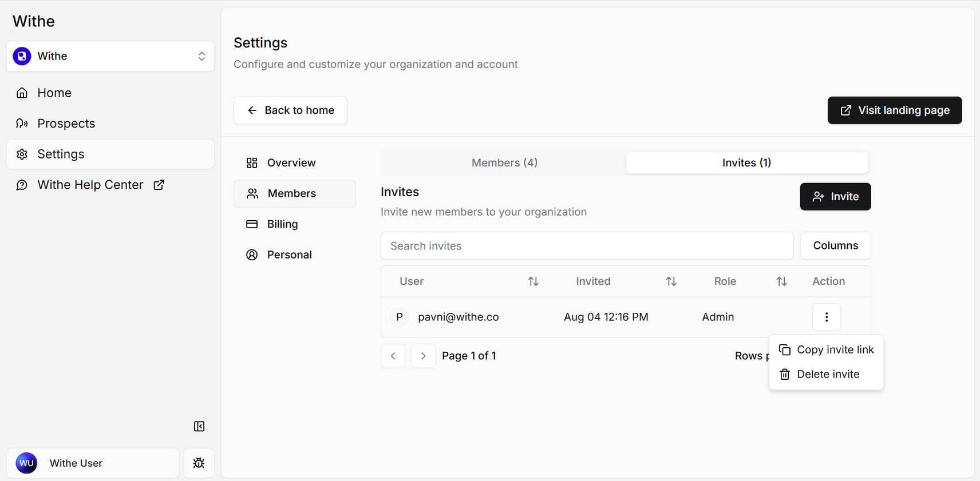Collapse the sidebar with the panel icon
The image size is (980, 481).
[199, 426]
